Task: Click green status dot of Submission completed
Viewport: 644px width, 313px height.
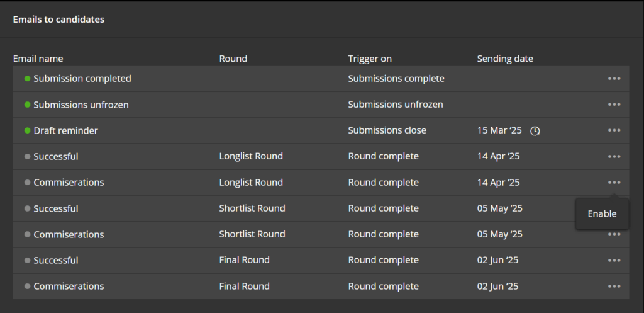Action: (x=28, y=79)
